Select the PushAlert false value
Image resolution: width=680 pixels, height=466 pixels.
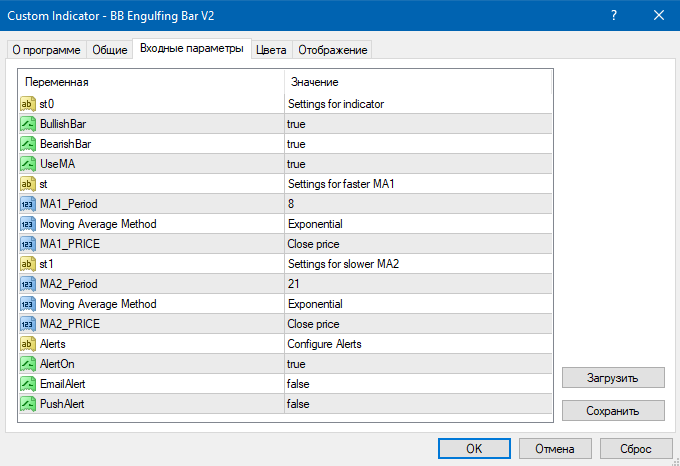click(x=298, y=404)
